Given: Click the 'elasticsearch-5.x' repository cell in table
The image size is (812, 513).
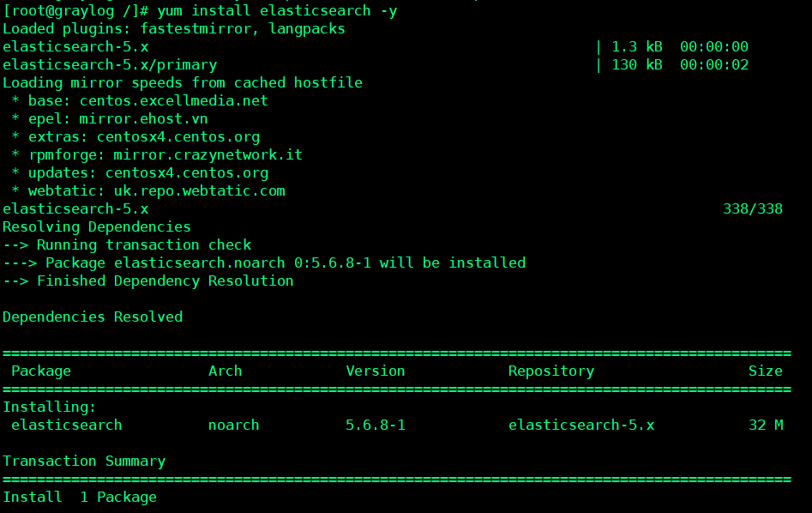Looking at the screenshot, I should (x=581, y=425).
